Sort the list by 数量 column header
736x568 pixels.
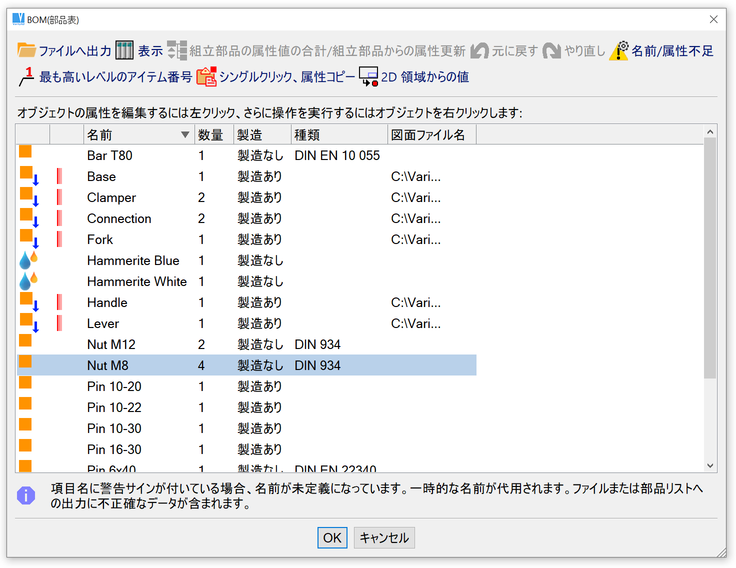tap(211, 134)
